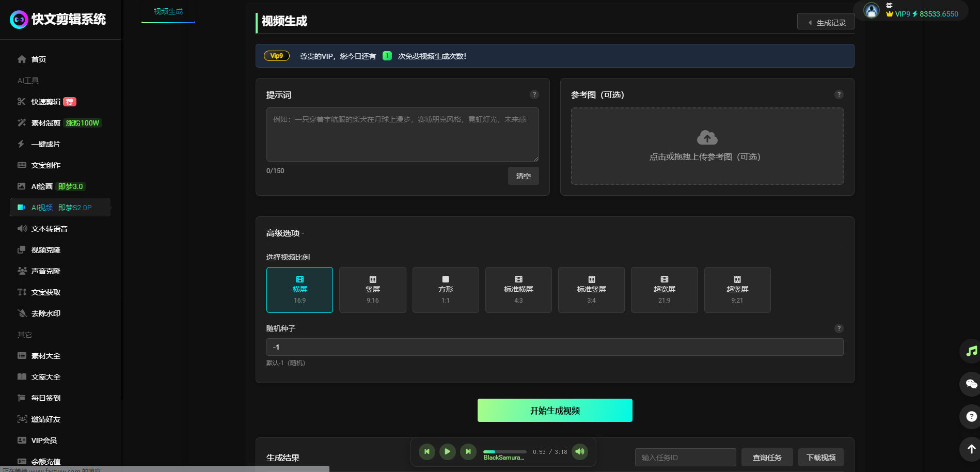The width and height of the screenshot is (980, 472).
Task: Open the WeChat contact floating icon
Action: [x=971, y=384]
